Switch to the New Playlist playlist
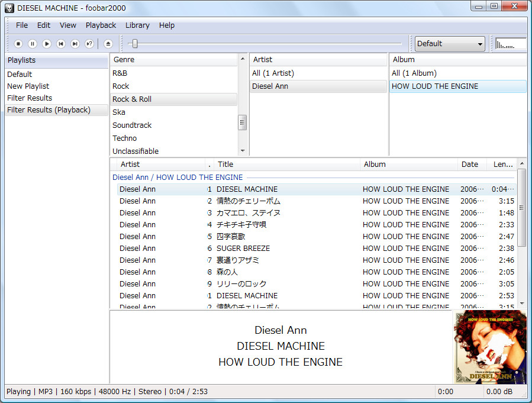The height and width of the screenshot is (403, 532). coord(28,86)
